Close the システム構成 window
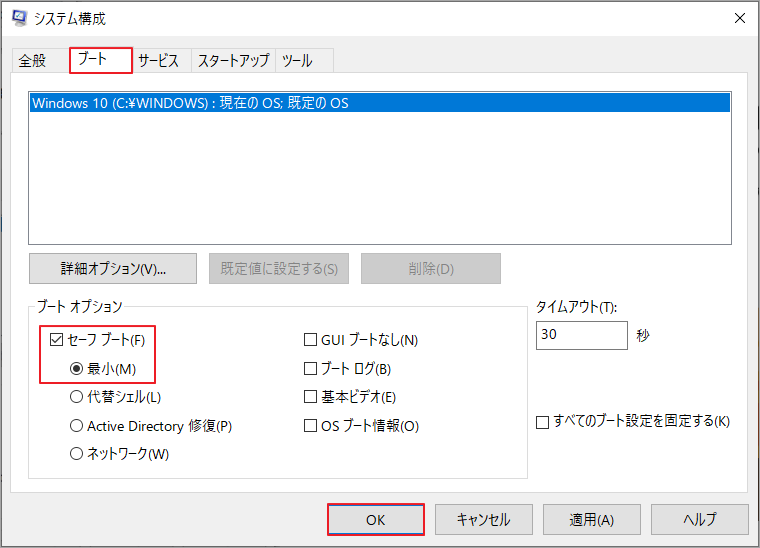 pos(740,18)
